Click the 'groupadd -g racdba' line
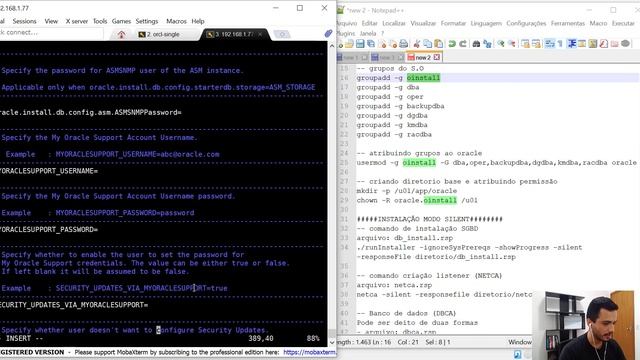640x360 pixels. 394,135
